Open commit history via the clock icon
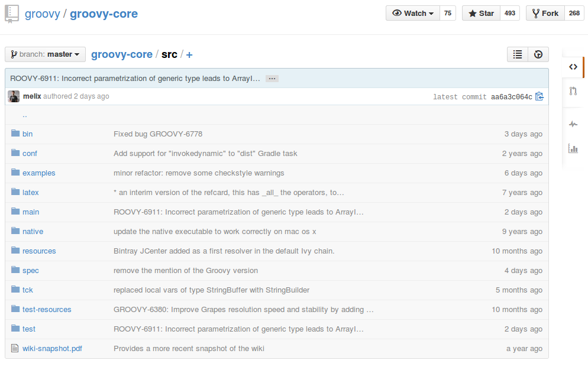This screenshot has height=370, width=588. 538,54
